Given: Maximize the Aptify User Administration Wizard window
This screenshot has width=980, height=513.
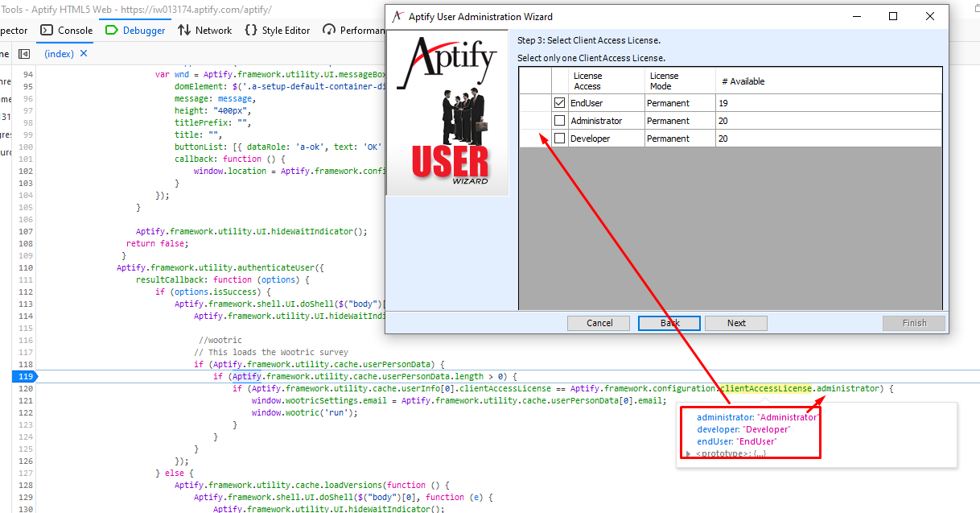Looking at the screenshot, I should pos(893,16).
